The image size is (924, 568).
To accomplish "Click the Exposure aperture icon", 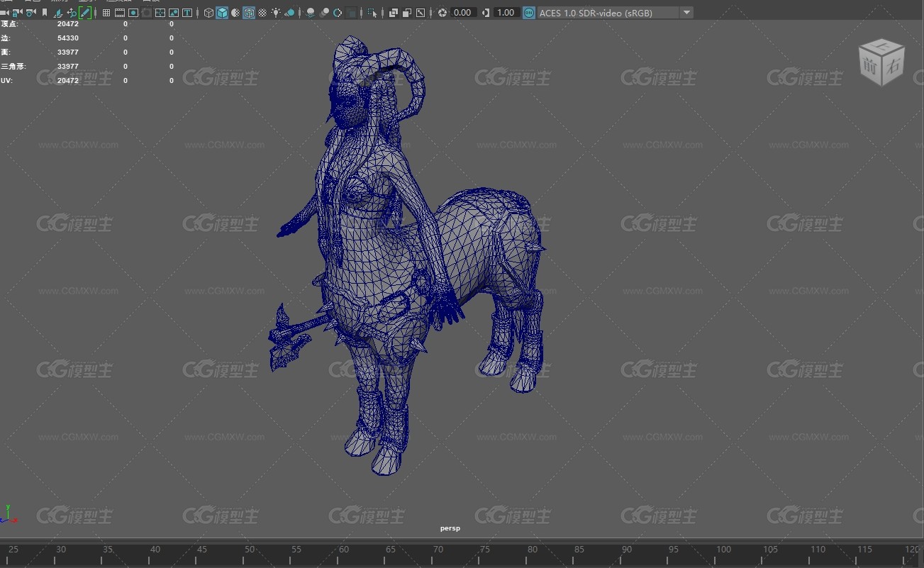I will (x=442, y=13).
